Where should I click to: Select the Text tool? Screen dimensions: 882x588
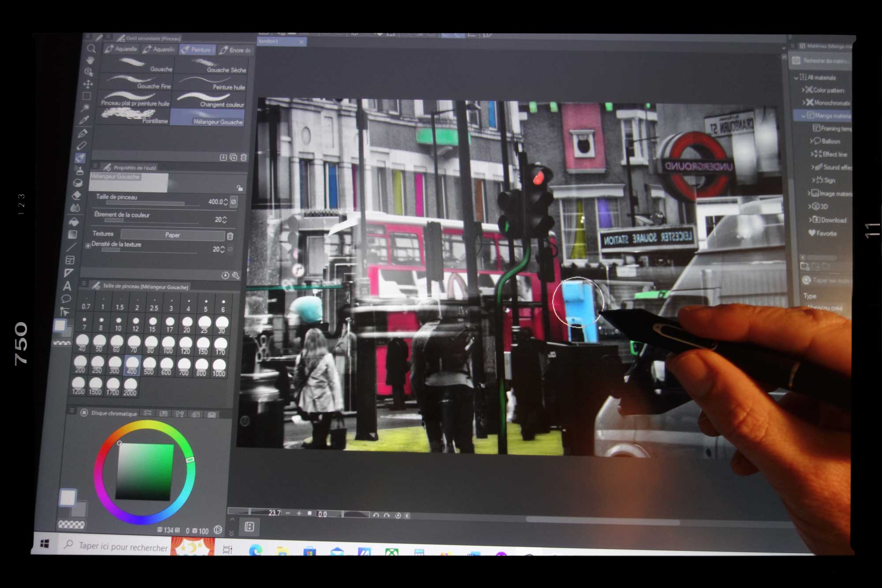[67, 286]
